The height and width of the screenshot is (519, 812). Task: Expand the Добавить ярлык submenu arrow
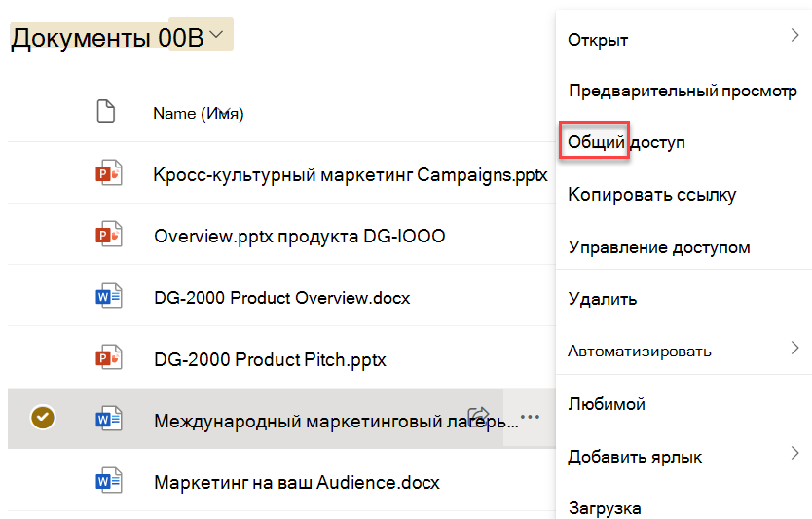coord(794,453)
